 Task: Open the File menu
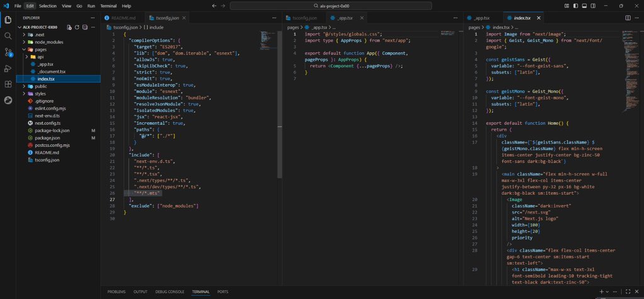[17, 6]
